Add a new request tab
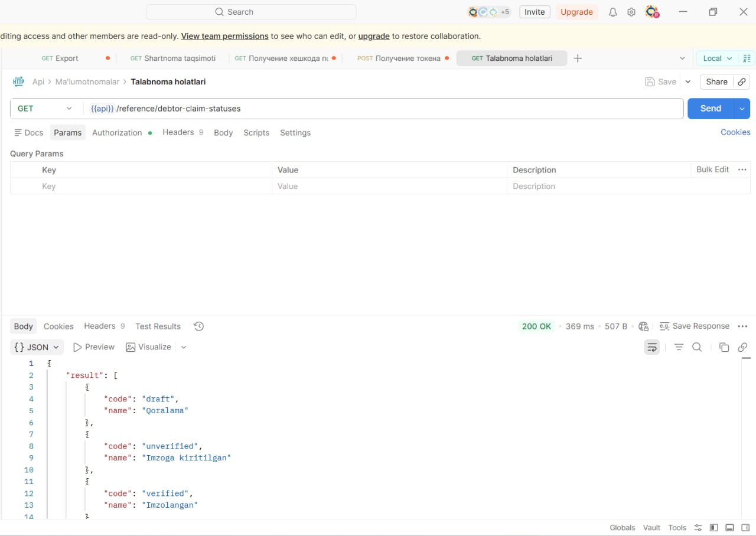 [x=578, y=58]
